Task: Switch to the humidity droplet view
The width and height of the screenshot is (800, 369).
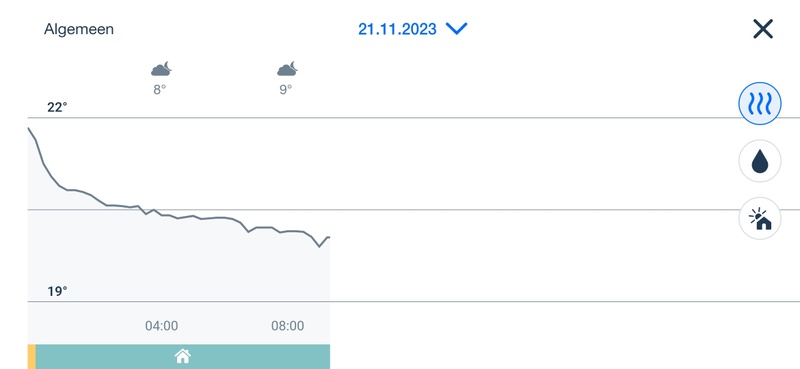Action: [760, 161]
